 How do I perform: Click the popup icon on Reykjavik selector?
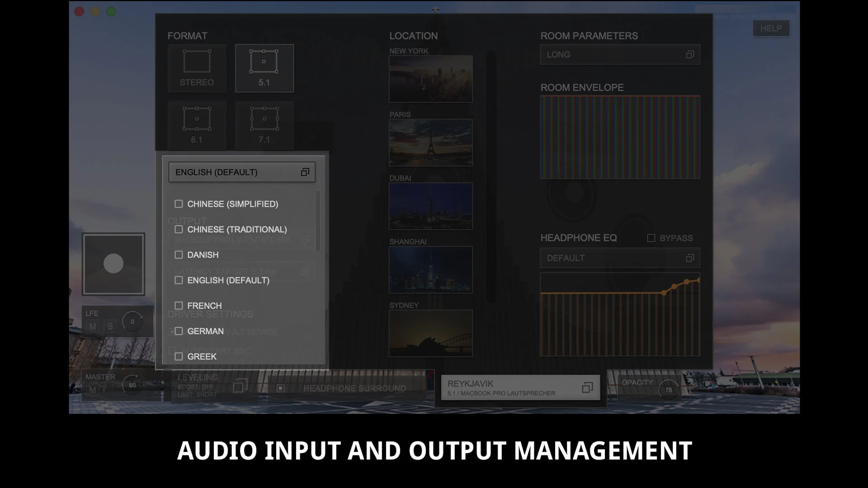point(587,388)
